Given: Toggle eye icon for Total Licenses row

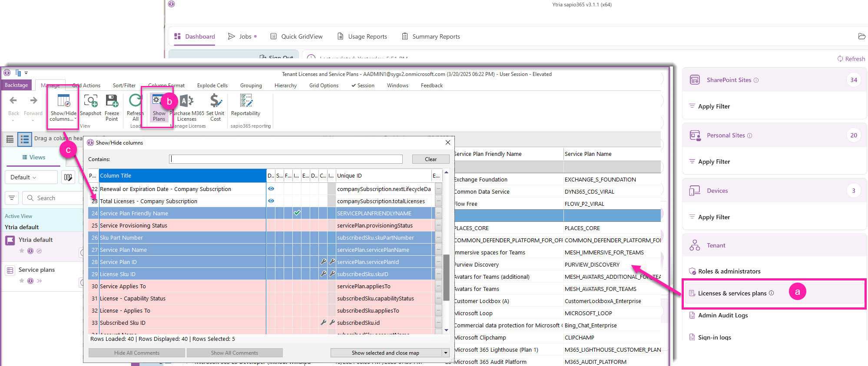Looking at the screenshot, I should click(271, 201).
